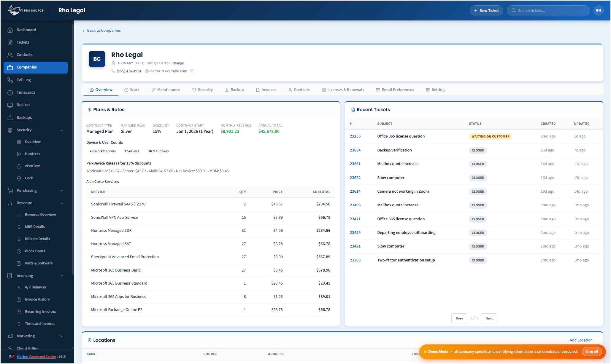Go to Next page of recent tickets

tap(489, 318)
